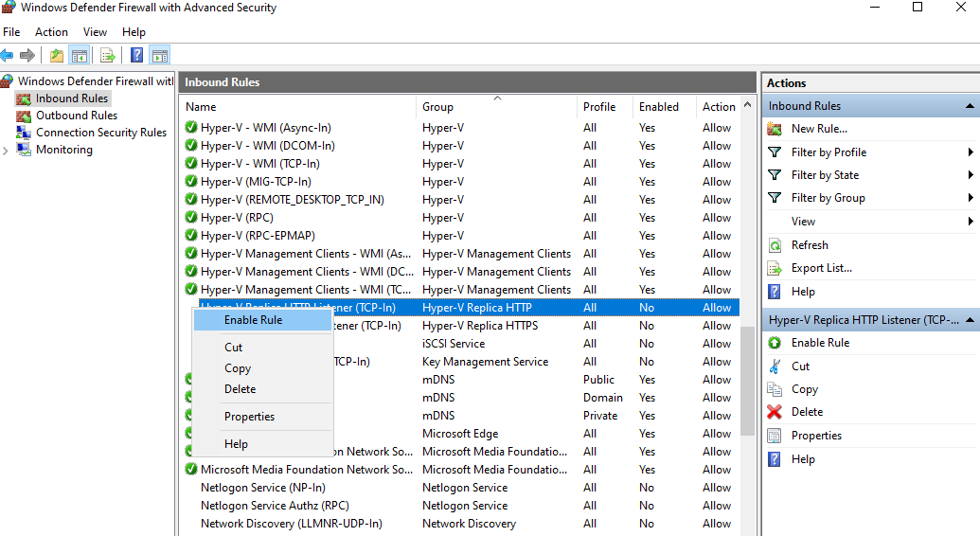Screen dimensions: 980x536
Task: Sort by the Profile column header
Action: (x=605, y=107)
